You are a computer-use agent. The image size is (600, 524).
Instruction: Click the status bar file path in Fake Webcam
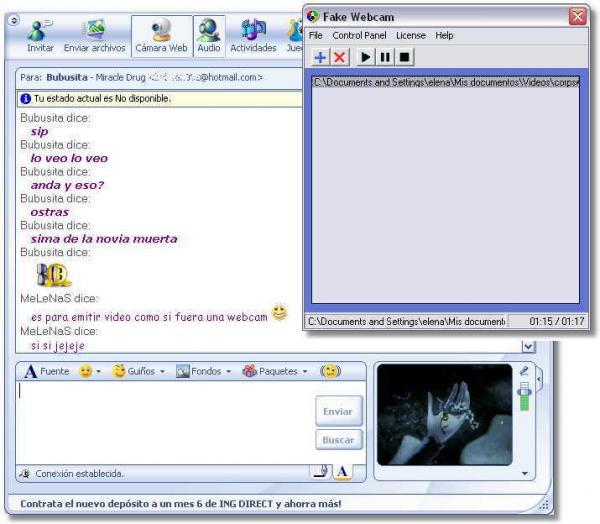[406, 322]
